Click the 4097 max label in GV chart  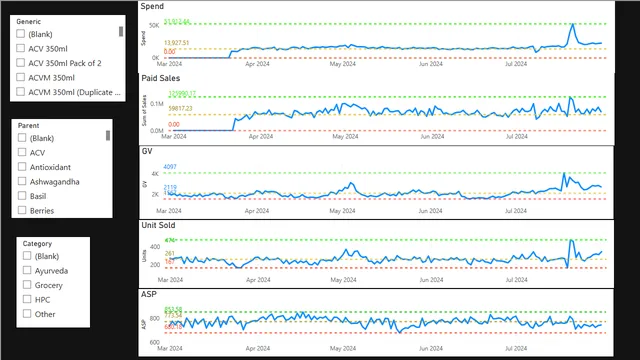170,167
